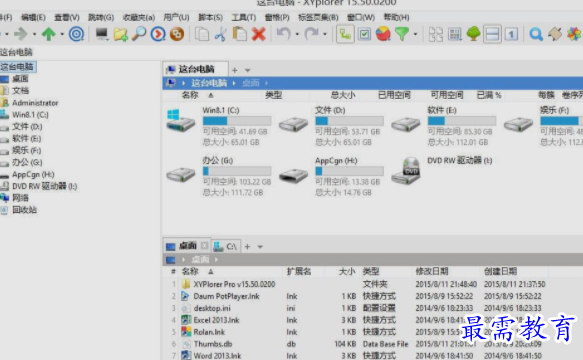Open forward arrow history dropdown
Viewport: 583px width, 360px height.
click(34, 34)
